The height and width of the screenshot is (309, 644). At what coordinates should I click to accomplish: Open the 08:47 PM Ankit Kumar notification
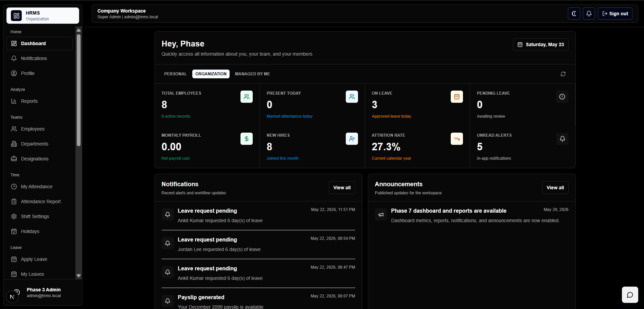(x=258, y=273)
